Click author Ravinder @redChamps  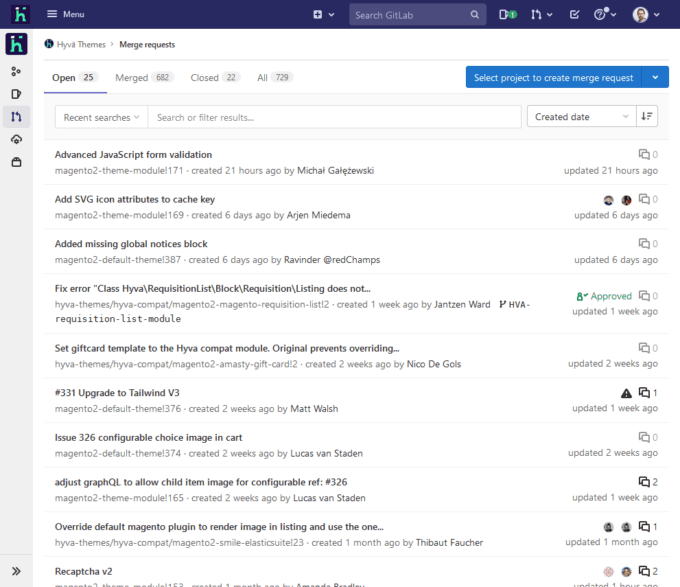[332, 260]
